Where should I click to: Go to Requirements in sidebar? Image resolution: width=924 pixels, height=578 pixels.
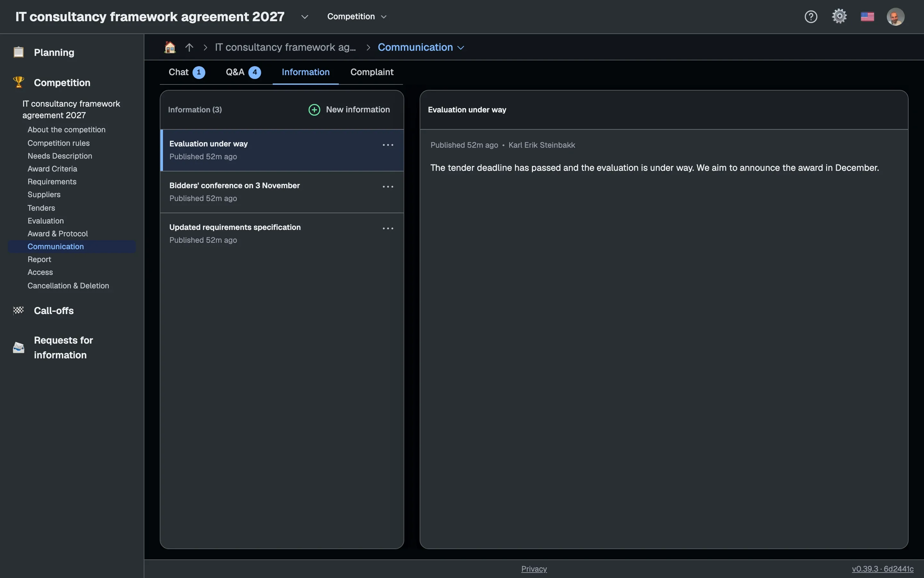52,181
